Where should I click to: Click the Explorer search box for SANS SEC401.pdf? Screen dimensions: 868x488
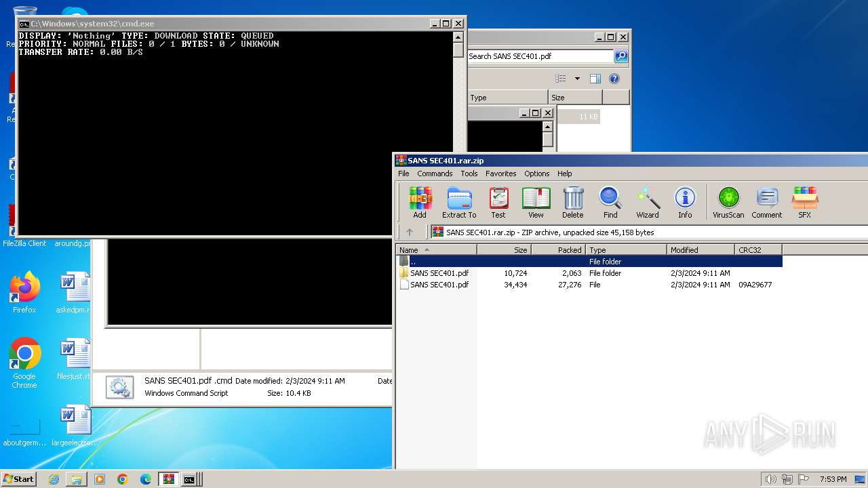(540, 56)
